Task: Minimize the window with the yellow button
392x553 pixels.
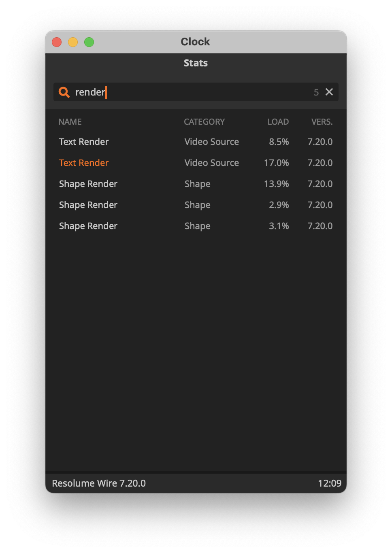Action: coord(73,42)
